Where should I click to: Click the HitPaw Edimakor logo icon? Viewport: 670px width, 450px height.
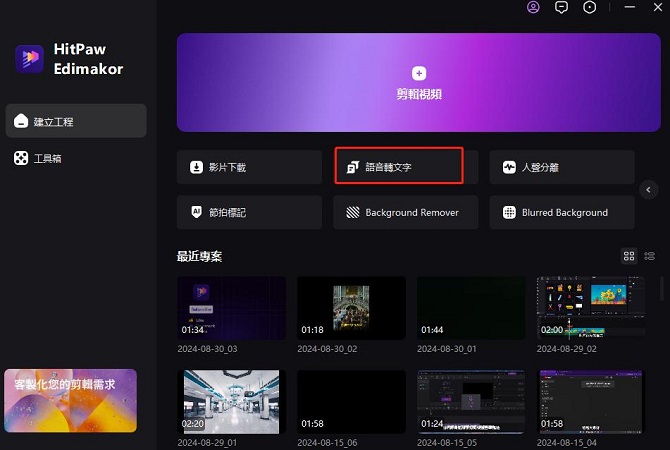(30, 59)
